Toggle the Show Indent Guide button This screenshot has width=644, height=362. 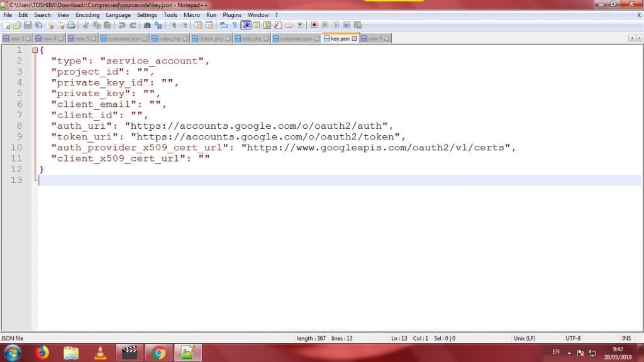click(246, 25)
